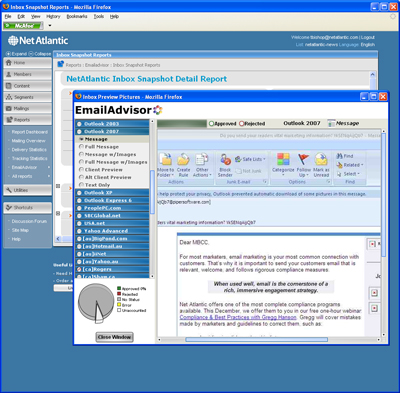
Task: Click the Home icon in left sidebar
Action: point(9,63)
